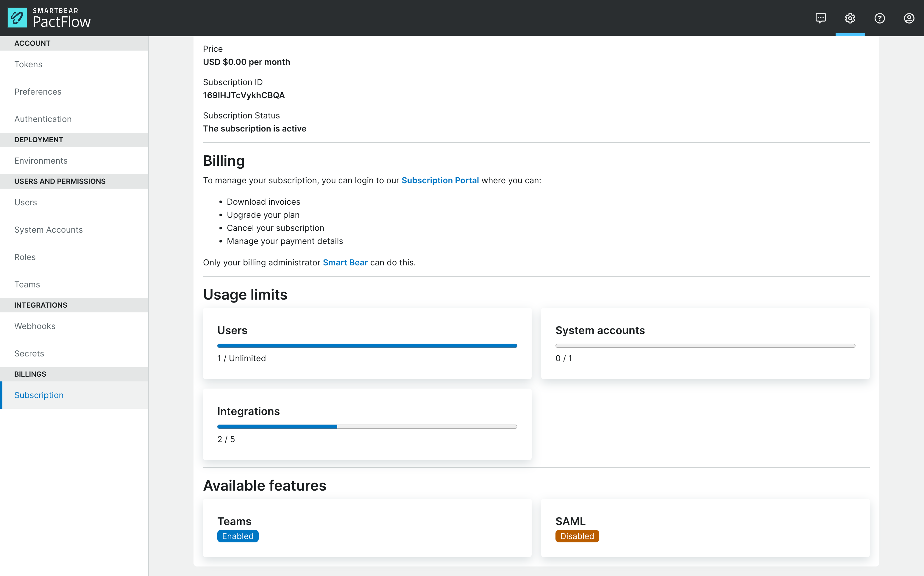This screenshot has height=576, width=924.
Task: Open the help question mark icon
Action: tap(879, 18)
